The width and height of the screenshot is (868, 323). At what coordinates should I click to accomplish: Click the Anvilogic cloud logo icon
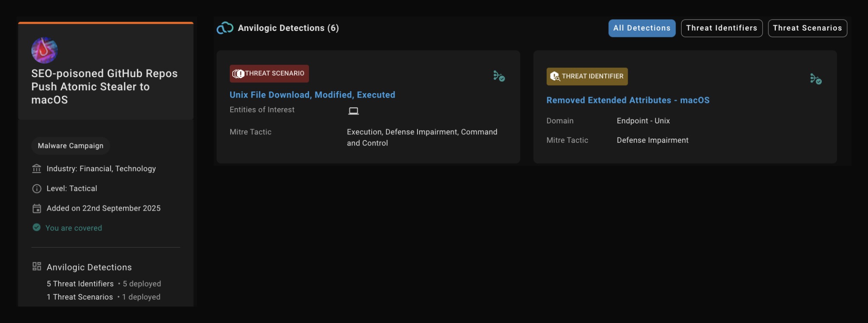pyautogui.click(x=225, y=28)
